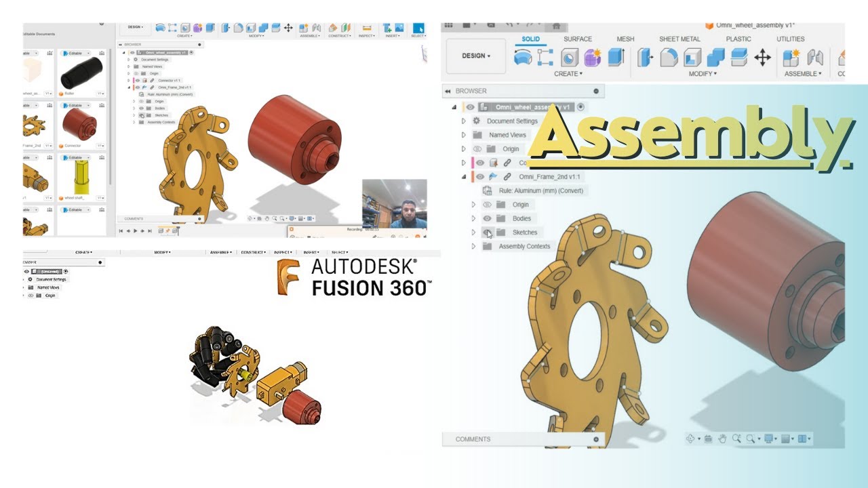
Task: Activate the Move/Copy four-arrow tool in enlarged toolbar
Action: pyautogui.click(x=762, y=58)
